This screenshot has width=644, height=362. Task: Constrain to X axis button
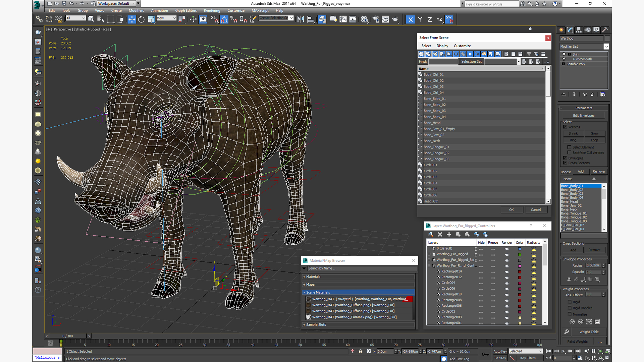411,19
